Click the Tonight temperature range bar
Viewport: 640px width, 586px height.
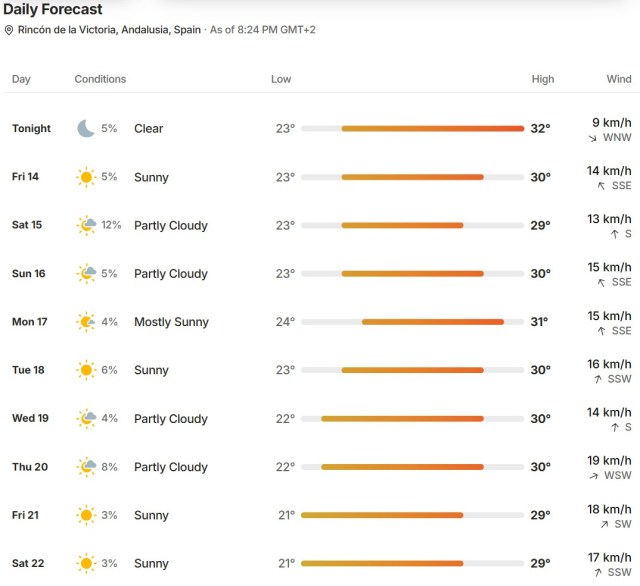(x=413, y=129)
